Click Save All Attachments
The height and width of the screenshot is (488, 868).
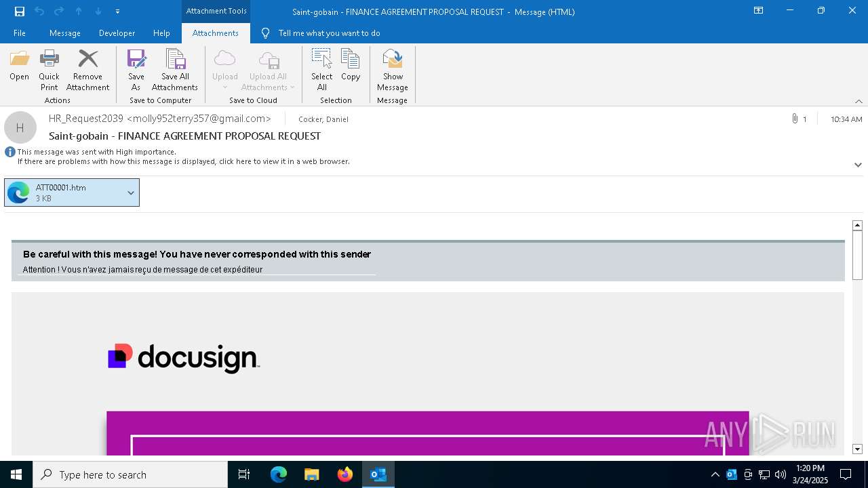point(175,70)
